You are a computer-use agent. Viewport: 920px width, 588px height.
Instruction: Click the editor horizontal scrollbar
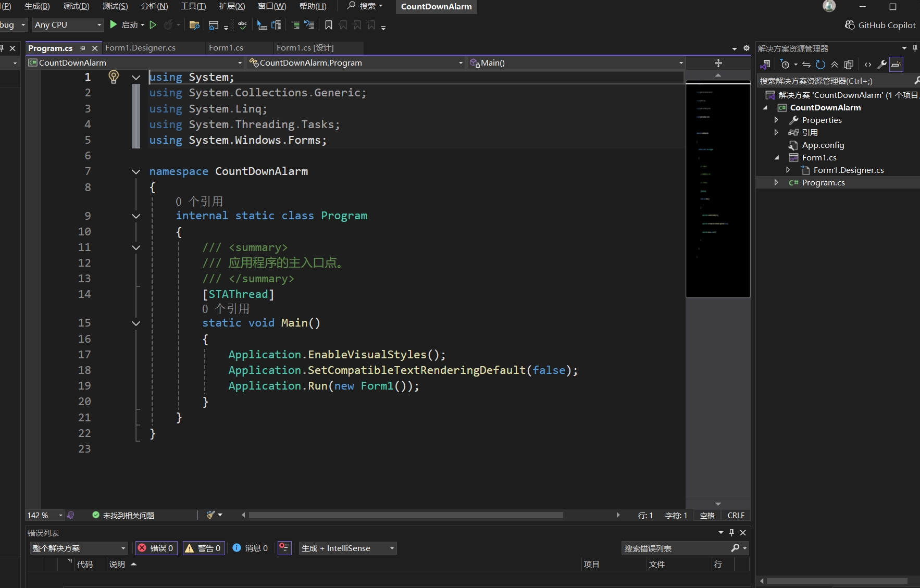coord(405,515)
